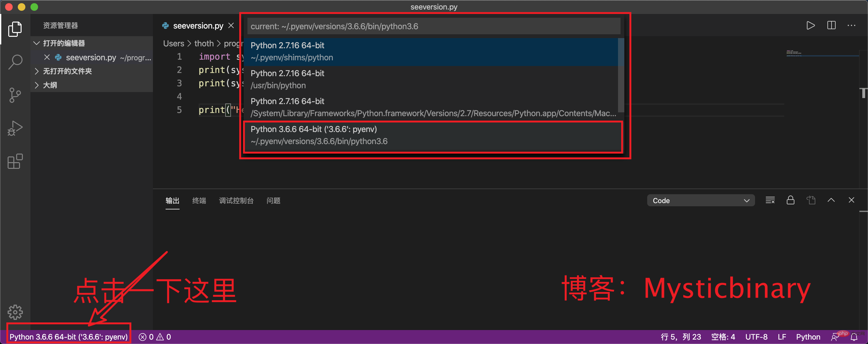
Task: Click Users in the breadcrumb path
Action: tap(174, 43)
